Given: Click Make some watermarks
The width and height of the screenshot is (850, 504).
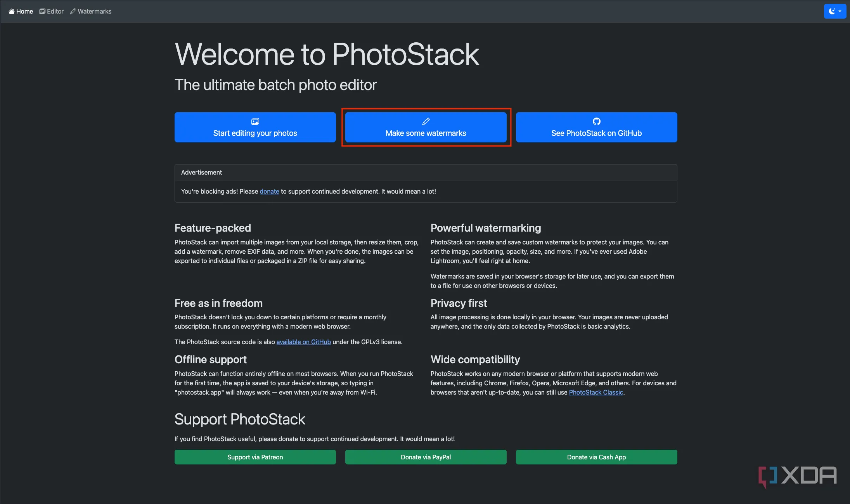Looking at the screenshot, I should (426, 127).
